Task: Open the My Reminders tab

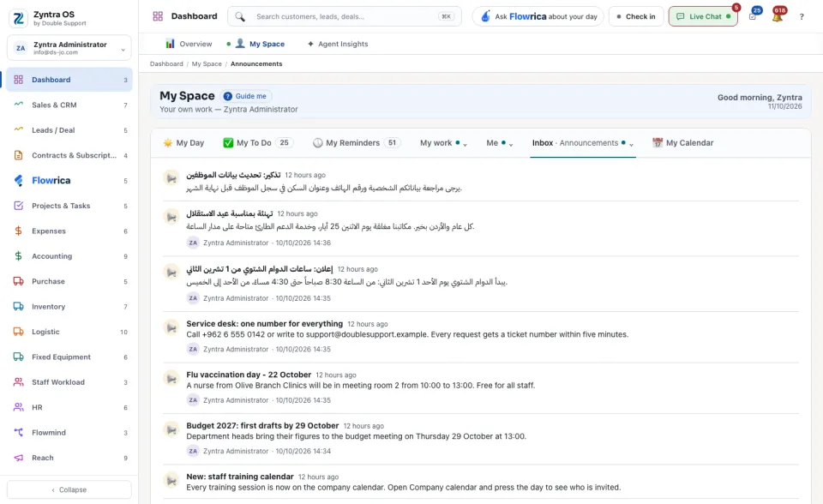Action: (x=357, y=143)
